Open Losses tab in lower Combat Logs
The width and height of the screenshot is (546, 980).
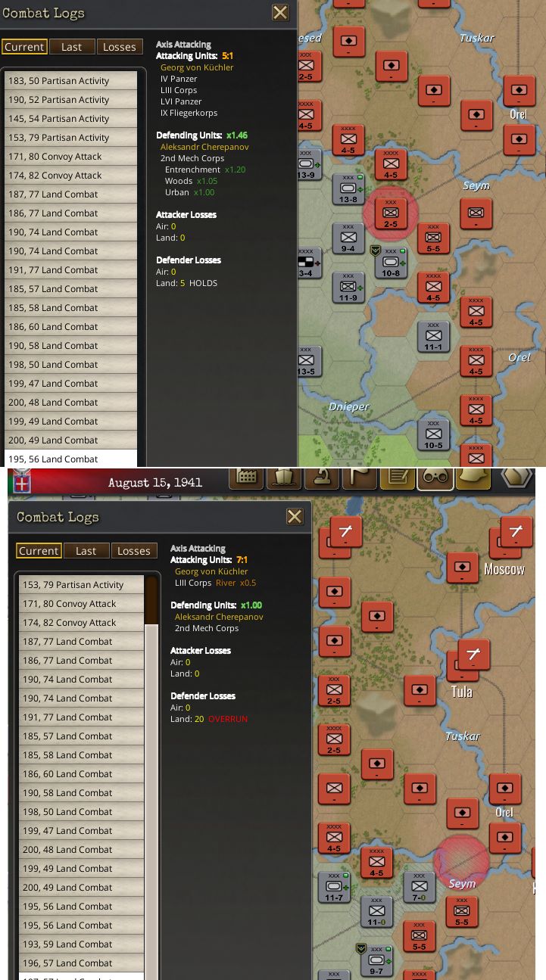point(134,551)
